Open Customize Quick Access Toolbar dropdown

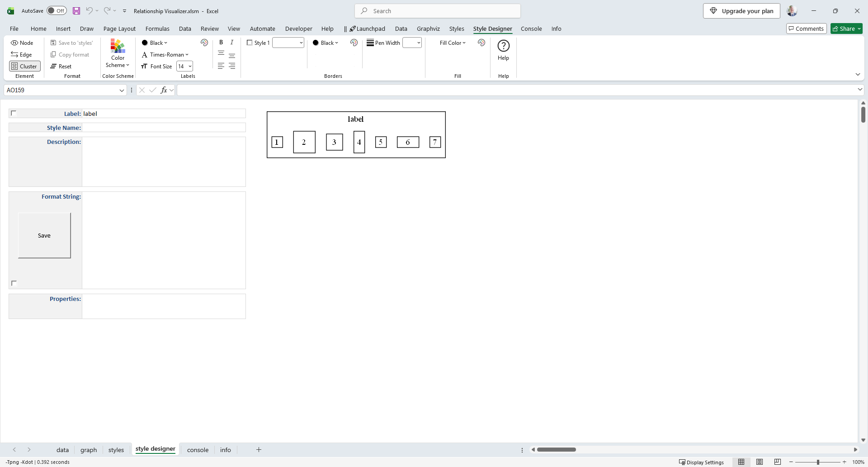pyautogui.click(x=124, y=11)
